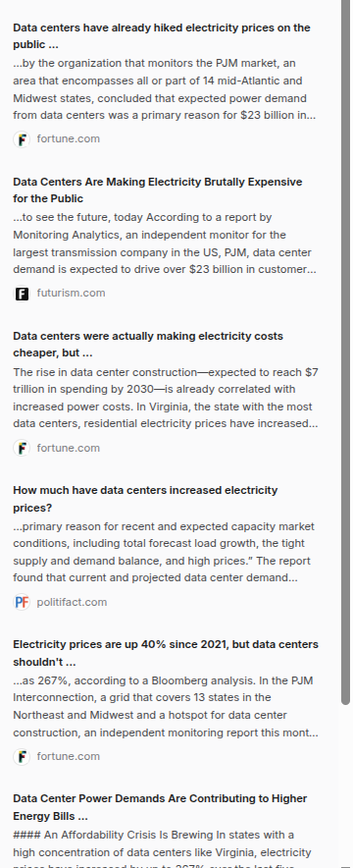Image resolution: width=353 pixels, height=868 pixels.
Task: Click the Fortune favicon under the 40% article
Action: pyautogui.click(x=22, y=757)
